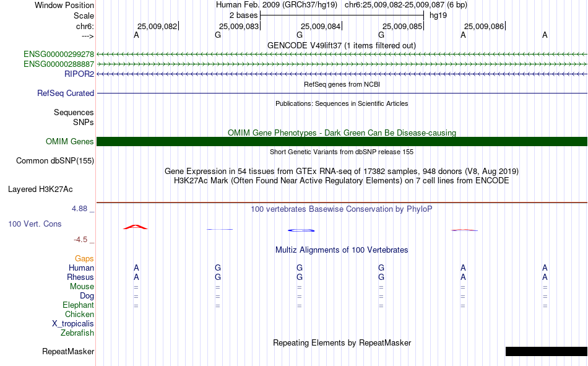Screen dimensions: 588x366
Task: Click the black RepeatMasker element block
Action: point(547,351)
